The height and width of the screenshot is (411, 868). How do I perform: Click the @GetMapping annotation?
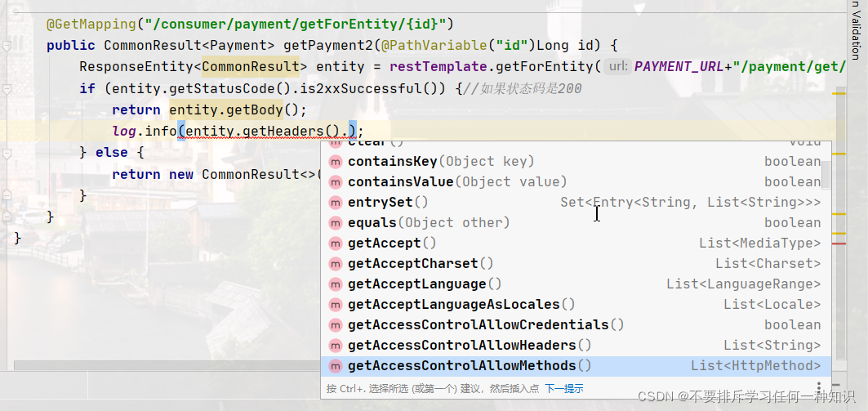pos(91,25)
